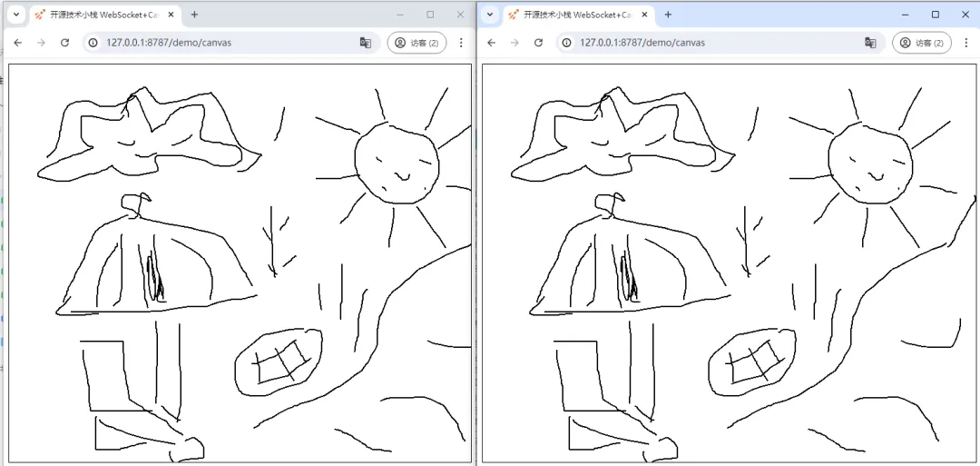Click the sun face drawing on right canvas
The width and height of the screenshot is (980, 466).
point(870,163)
